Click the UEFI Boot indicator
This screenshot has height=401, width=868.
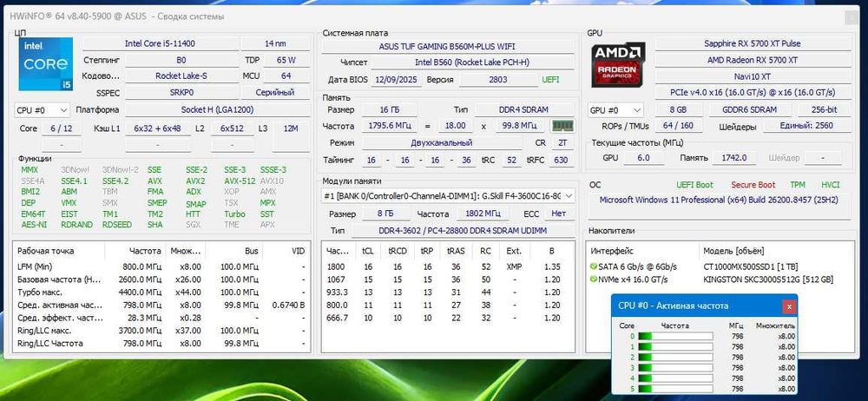pyautogui.click(x=694, y=185)
